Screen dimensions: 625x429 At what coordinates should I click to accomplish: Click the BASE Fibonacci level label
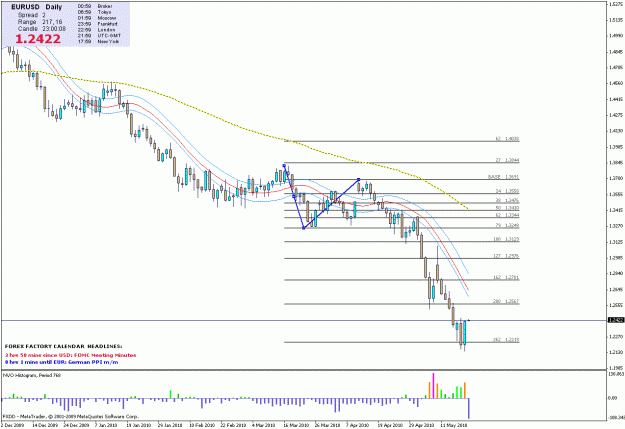click(x=503, y=177)
